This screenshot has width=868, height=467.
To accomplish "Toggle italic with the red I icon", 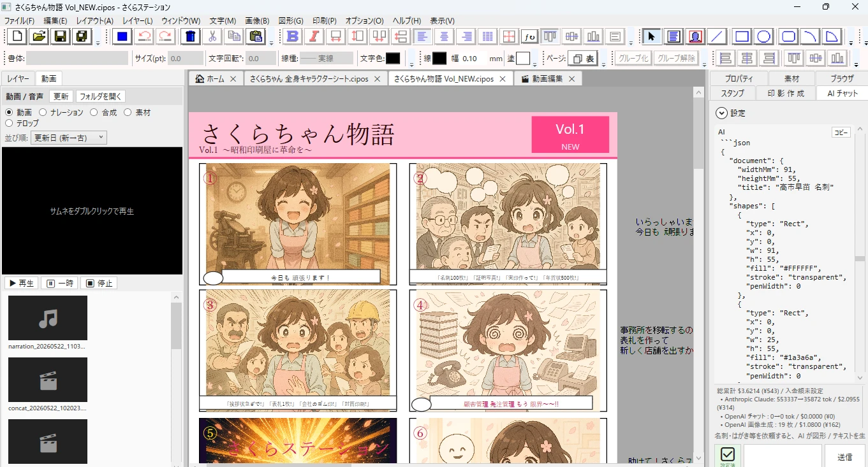I will point(314,36).
